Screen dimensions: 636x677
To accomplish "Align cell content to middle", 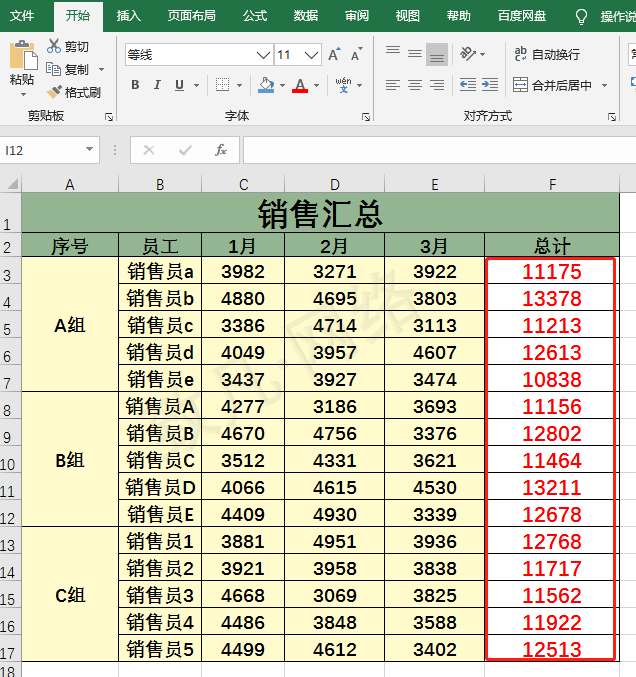I will click(x=415, y=54).
